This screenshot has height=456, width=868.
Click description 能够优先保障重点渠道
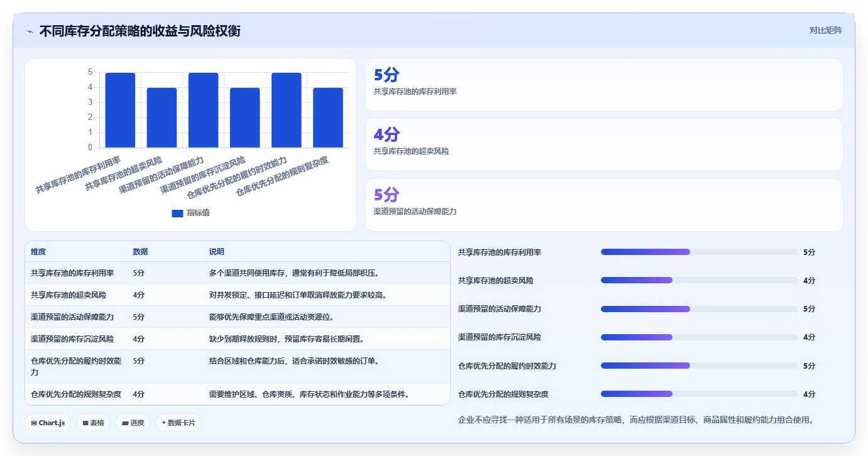coord(272,317)
